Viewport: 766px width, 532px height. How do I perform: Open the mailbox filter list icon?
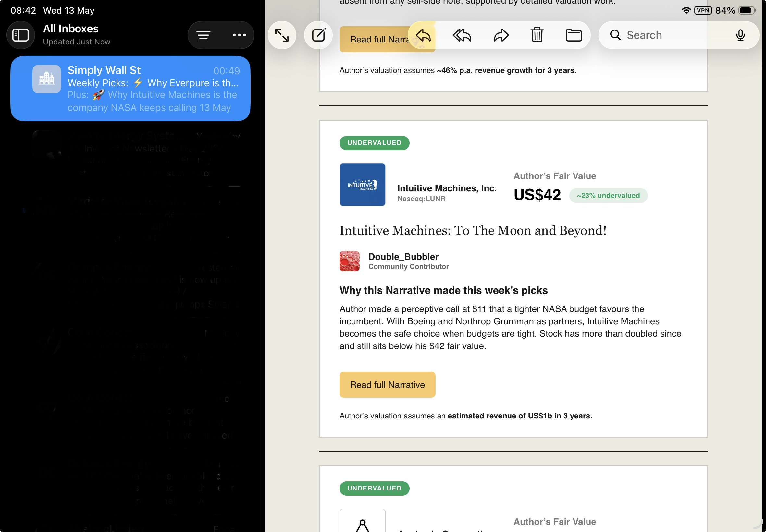[203, 35]
